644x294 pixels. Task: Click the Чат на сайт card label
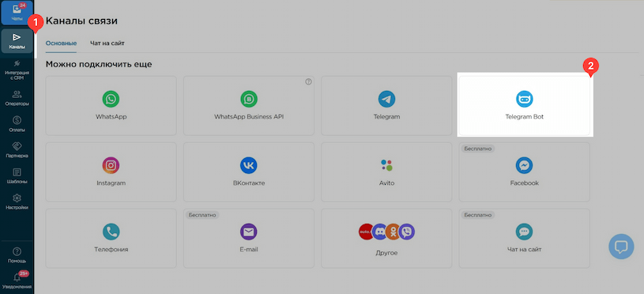click(525, 249)
